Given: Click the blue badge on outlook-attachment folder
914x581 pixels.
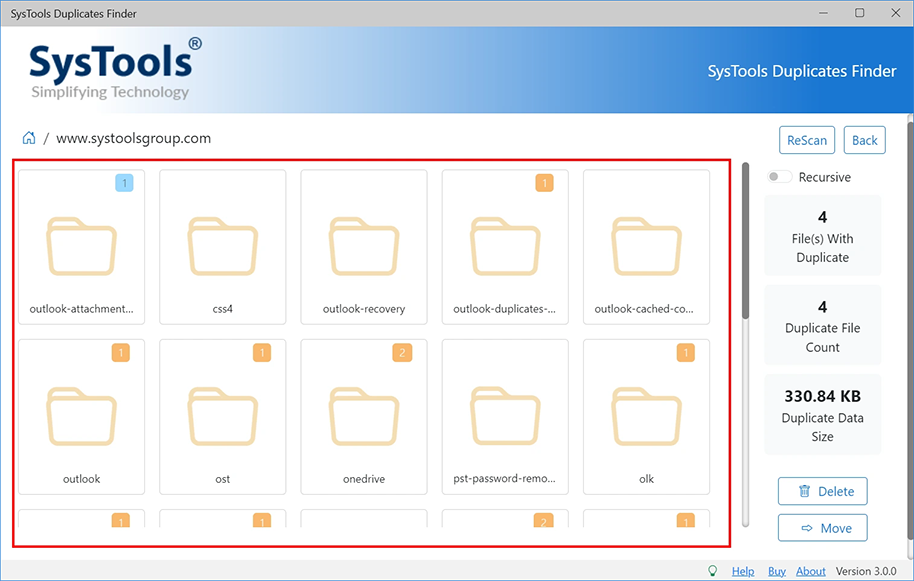Looking at the screenshot, I should click(124, 183).
